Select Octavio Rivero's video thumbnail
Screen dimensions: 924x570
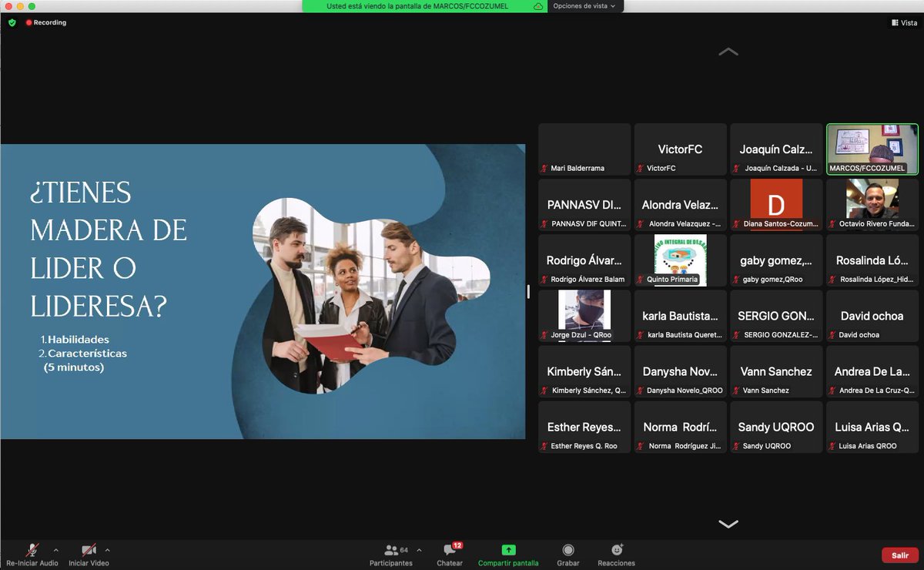point(872,205)
